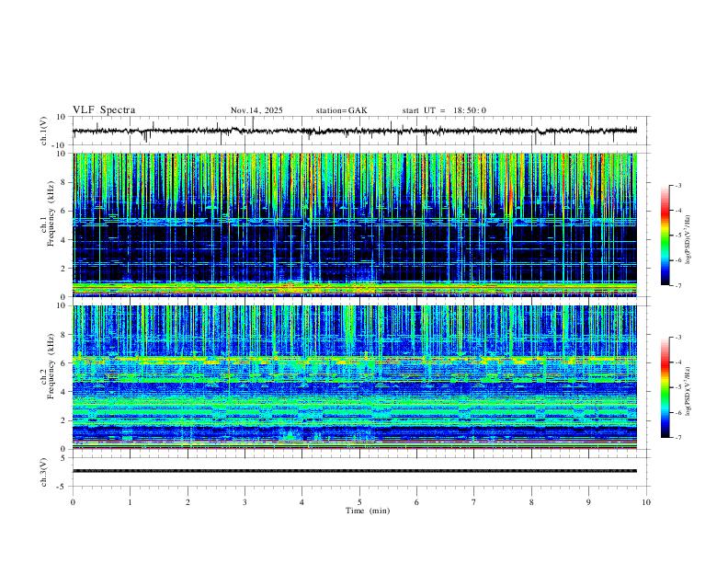
Task: Click the "7" tick on the time axis
Action: click(x=474, y=502)
